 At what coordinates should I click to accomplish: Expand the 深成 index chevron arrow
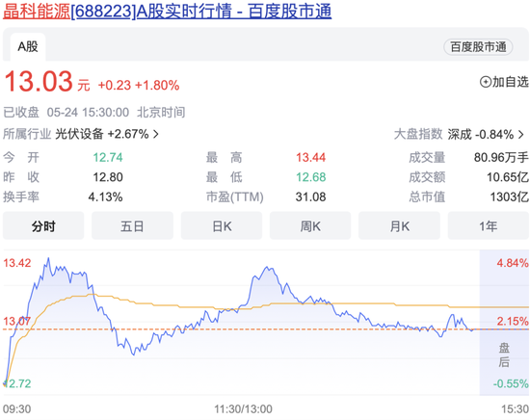[x=521, y=135]
